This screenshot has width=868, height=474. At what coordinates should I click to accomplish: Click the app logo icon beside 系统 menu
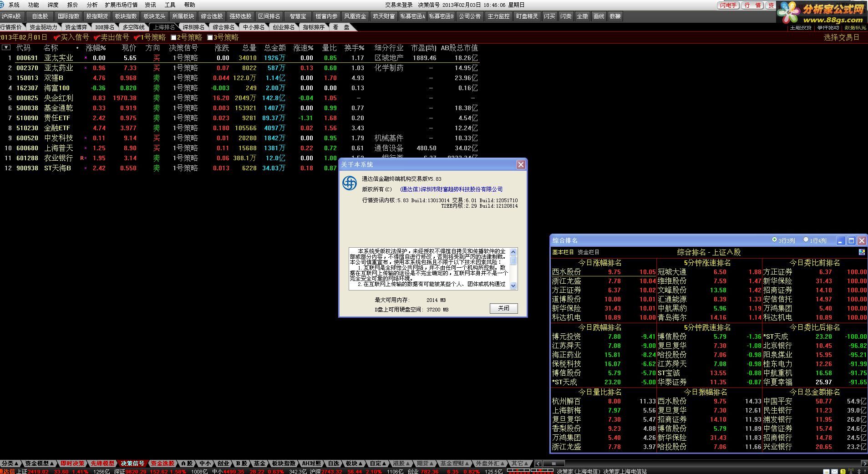tap(3, 5)
